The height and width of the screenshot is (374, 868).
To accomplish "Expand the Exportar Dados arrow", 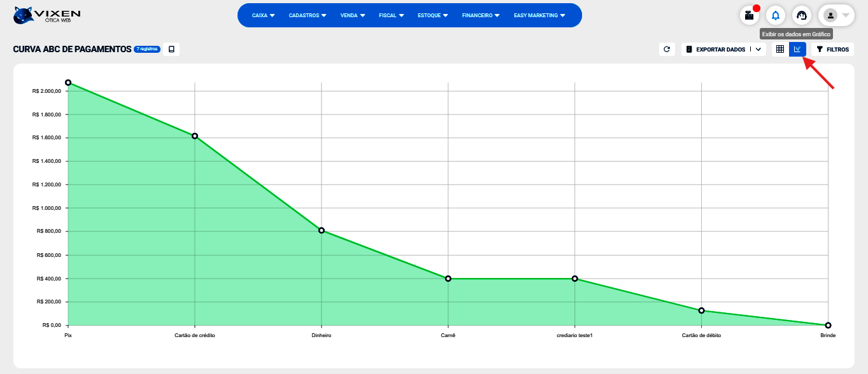I will (x=758, y=49).
